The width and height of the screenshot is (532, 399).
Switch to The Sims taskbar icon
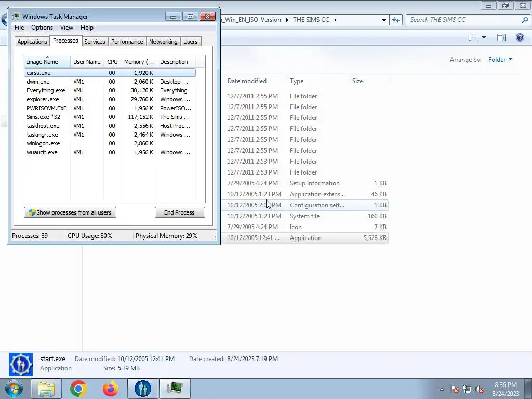click(142, 389)
